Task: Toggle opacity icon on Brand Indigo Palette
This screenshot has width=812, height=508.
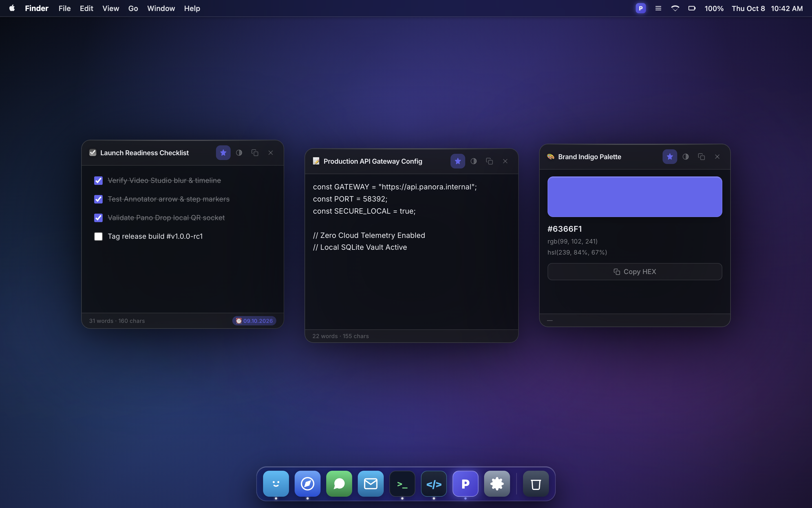Action: click(x=685, y=157)
